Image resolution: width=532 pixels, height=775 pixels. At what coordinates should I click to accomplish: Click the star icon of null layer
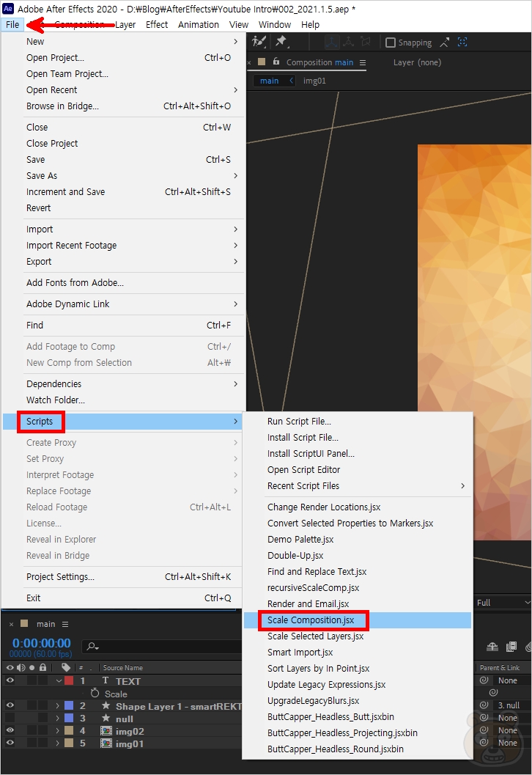point(106,718)
